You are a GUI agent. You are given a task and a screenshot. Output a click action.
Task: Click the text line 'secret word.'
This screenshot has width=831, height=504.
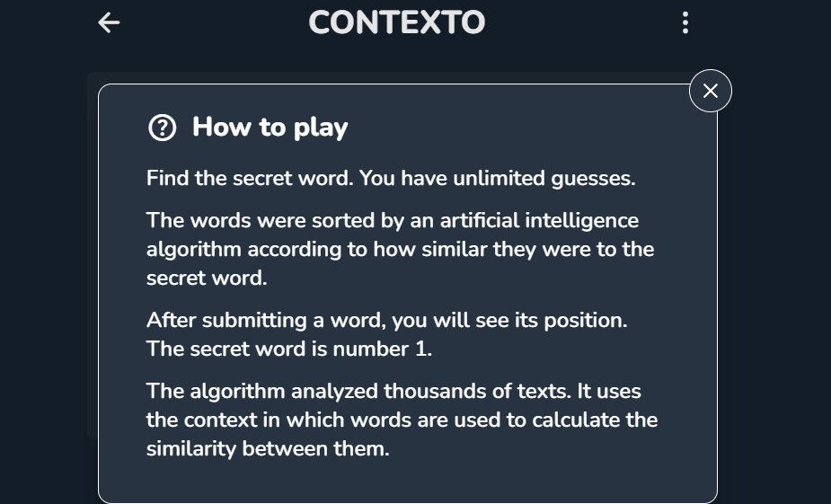pos(207,278)
